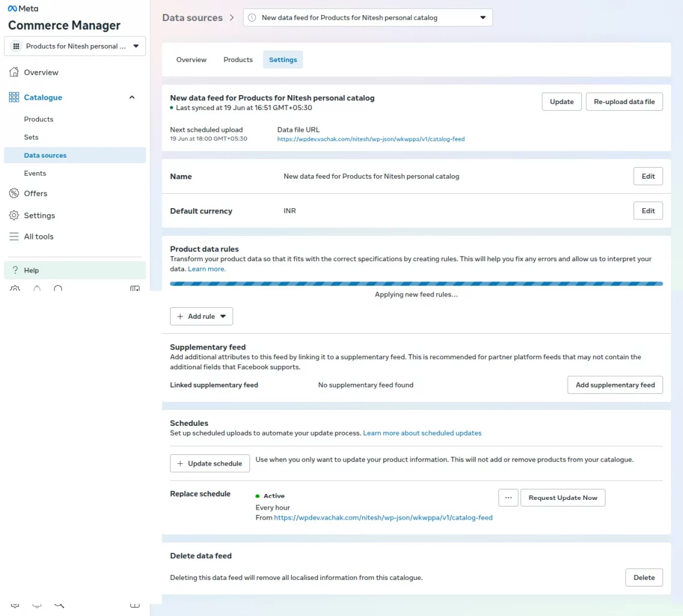Click the Help question mark icon

pyautogui.click(x=15, y=270)
